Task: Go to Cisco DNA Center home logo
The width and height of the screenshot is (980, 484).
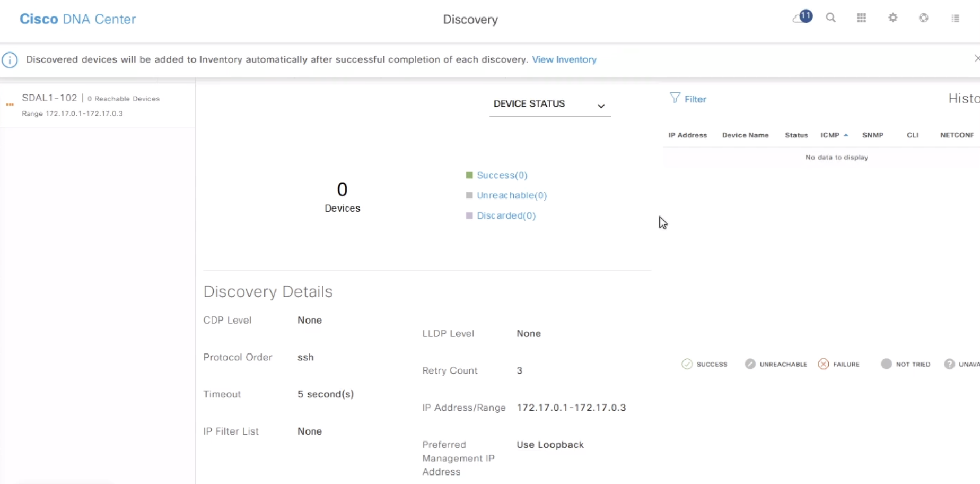Action: point(78,19)
